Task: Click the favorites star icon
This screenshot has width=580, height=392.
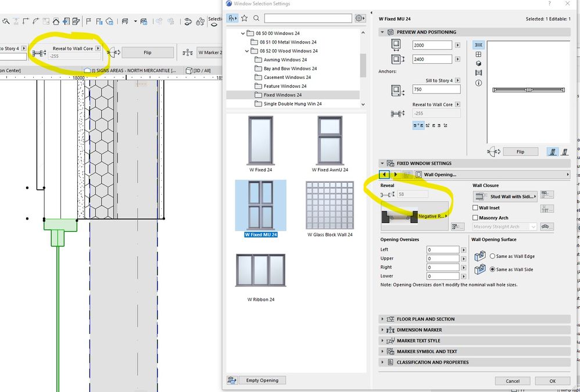Action: tap(245, 18)
